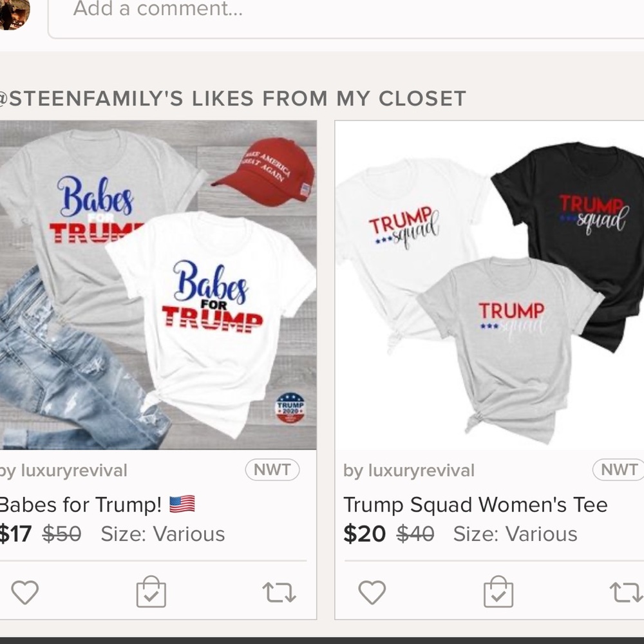Share the Babes for Trump listing
Screen dimensions: 644x644
click(279, 592)
